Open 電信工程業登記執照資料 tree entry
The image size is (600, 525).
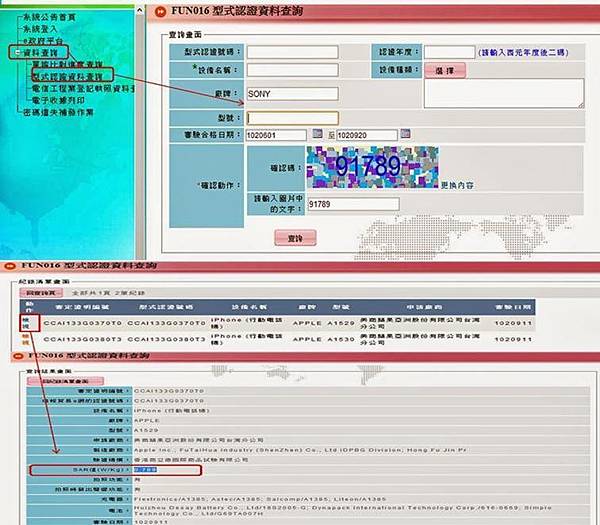[83, 88]
